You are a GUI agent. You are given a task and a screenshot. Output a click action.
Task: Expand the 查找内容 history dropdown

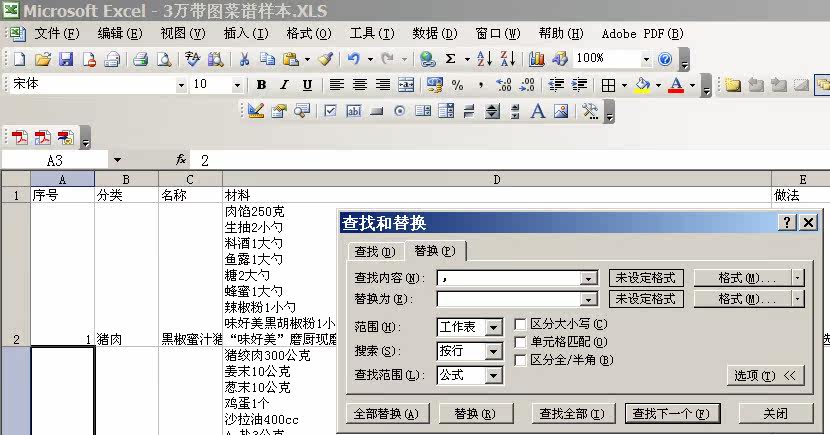click(588, 278)
